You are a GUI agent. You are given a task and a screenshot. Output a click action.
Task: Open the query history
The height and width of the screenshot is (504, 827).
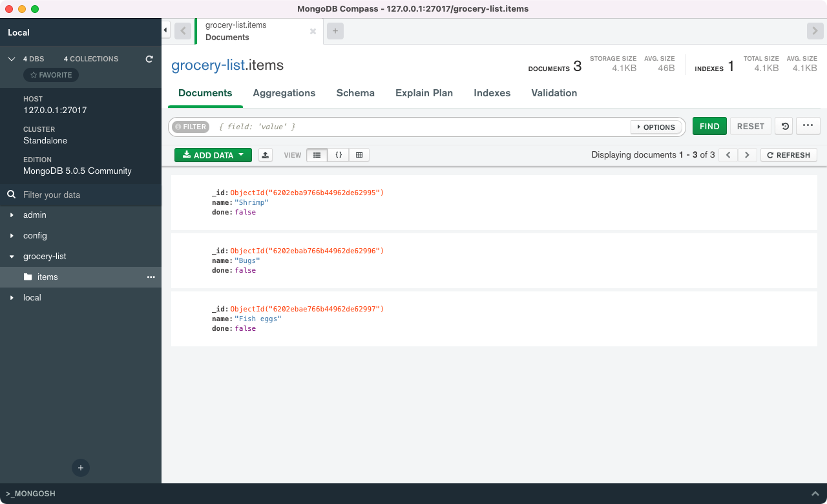coord(784,126)
